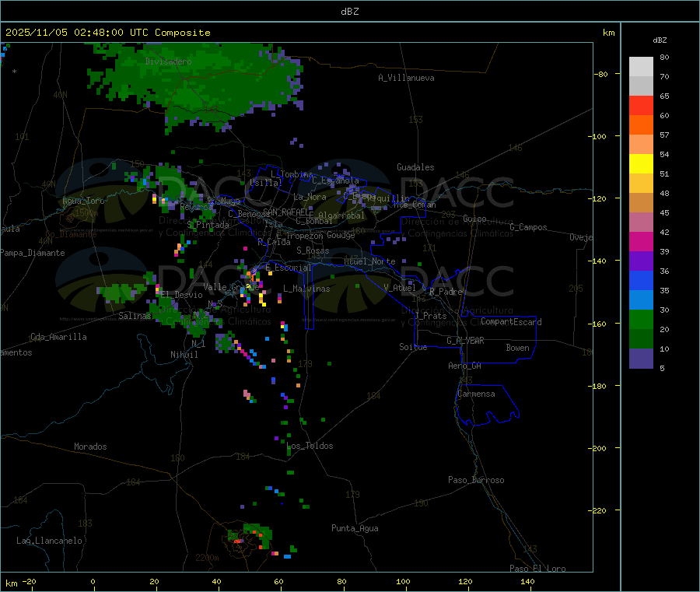The width and height of the screenshot is (700, 592).
Task: Click the Divisadero map label
Action: (168, 61)
